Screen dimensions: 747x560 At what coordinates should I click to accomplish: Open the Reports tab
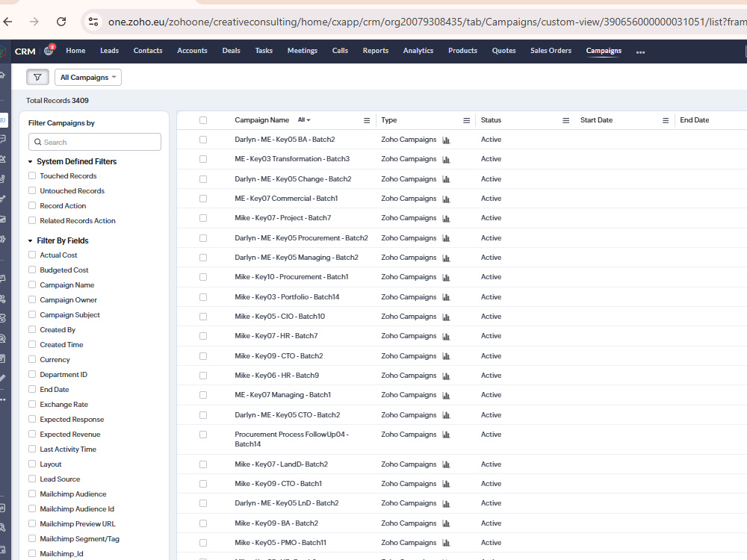[x=376, y=51]
